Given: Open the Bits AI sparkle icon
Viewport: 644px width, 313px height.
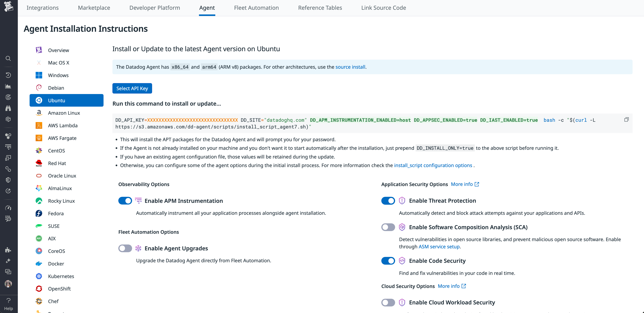Looking at the screenshot, I should tap(8, 261).
